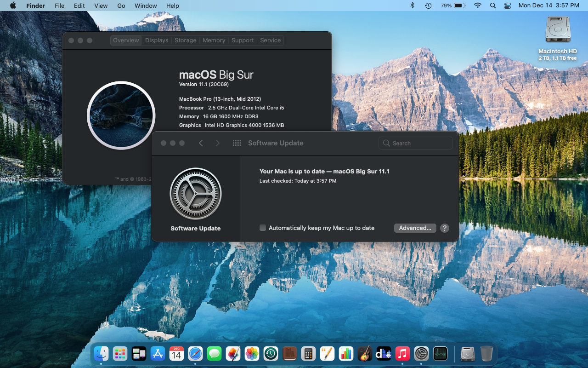Switch to the Storage tab
This screenshot has width=588, height=368.
point(186,40)
